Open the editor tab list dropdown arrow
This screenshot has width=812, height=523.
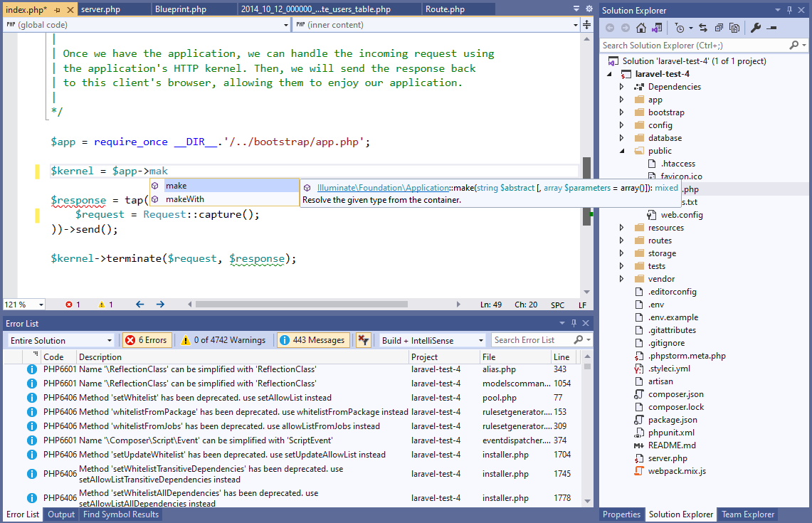click(x=576, y=9)
